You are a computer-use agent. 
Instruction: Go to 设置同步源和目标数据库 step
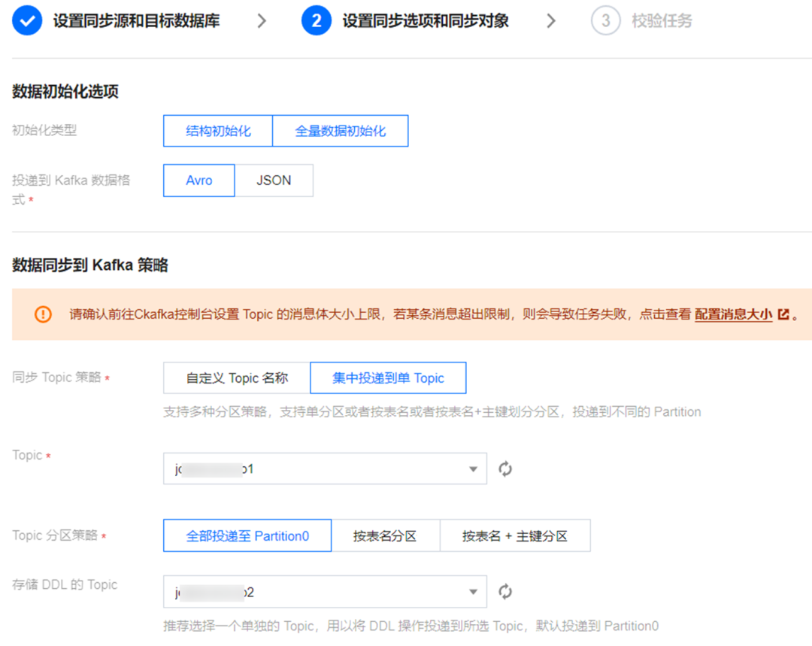(136, 21)
